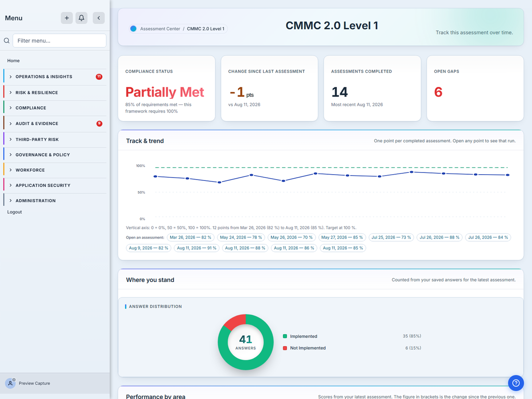Expand the Risk & Resilience section
Viewport: 532px width, 399px height.
tap(55, 93)
